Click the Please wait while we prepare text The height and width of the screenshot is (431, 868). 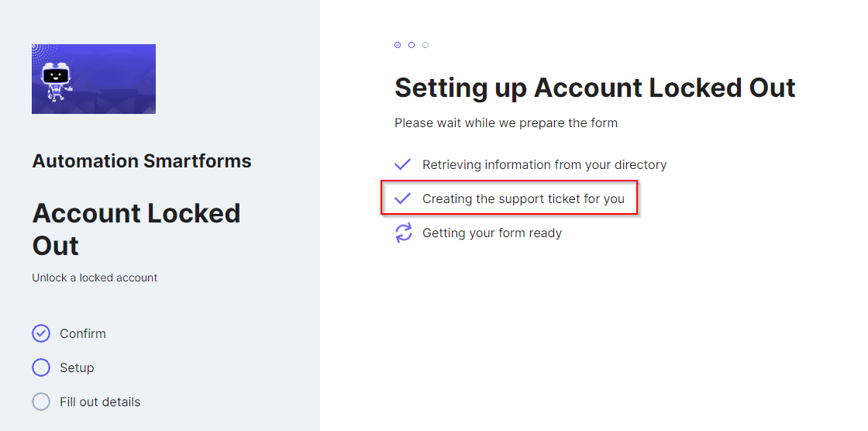pos(506,122)
